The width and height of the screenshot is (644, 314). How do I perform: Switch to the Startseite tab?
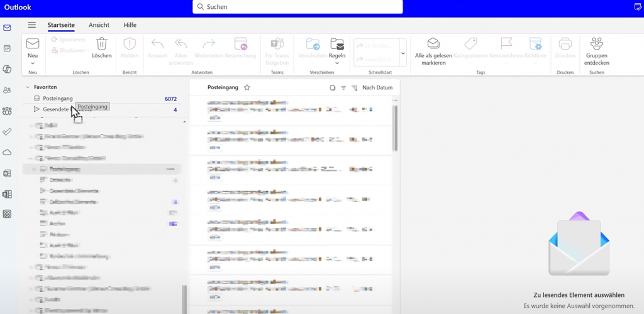click(61, 25)
